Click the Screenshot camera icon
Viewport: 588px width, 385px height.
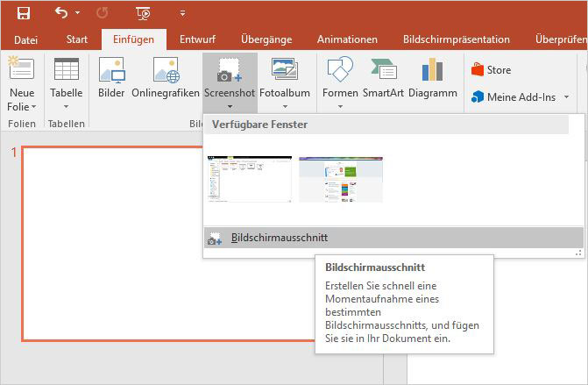pos(229,70)
